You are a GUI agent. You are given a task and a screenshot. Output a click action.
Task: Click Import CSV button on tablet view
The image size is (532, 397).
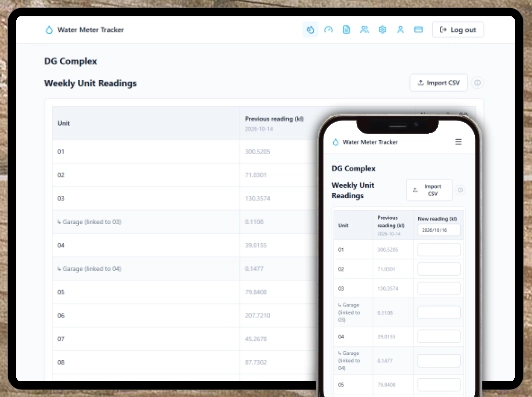coord(438,83)
